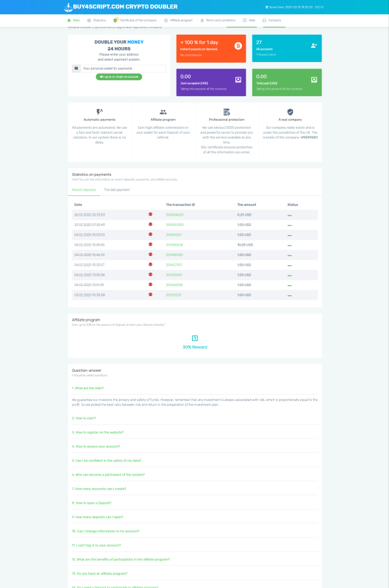Image resolution: width=389 pixels, height=588 pixels.
Task: Expand 'I can't log in to your account?'
Action: tap(96, 546)
